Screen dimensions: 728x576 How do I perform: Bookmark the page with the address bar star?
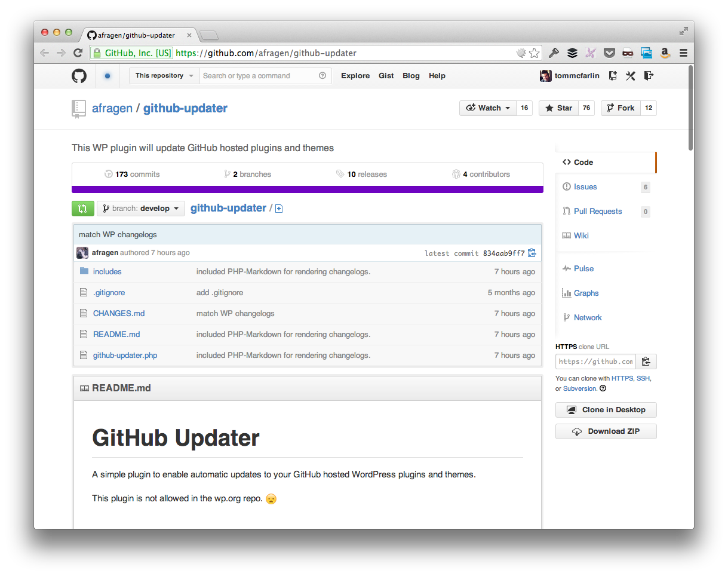pos(533,53)
